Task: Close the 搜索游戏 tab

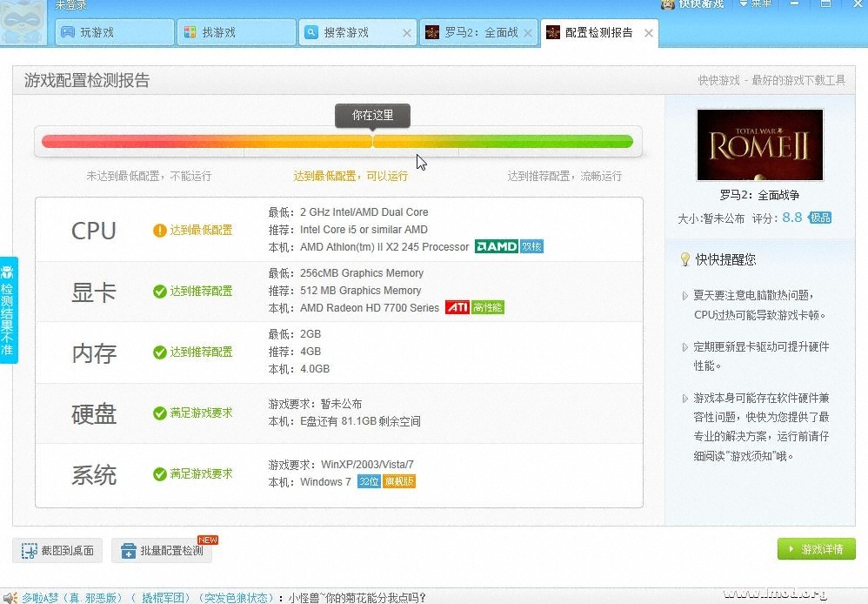Action: click(x=406, y=33)
